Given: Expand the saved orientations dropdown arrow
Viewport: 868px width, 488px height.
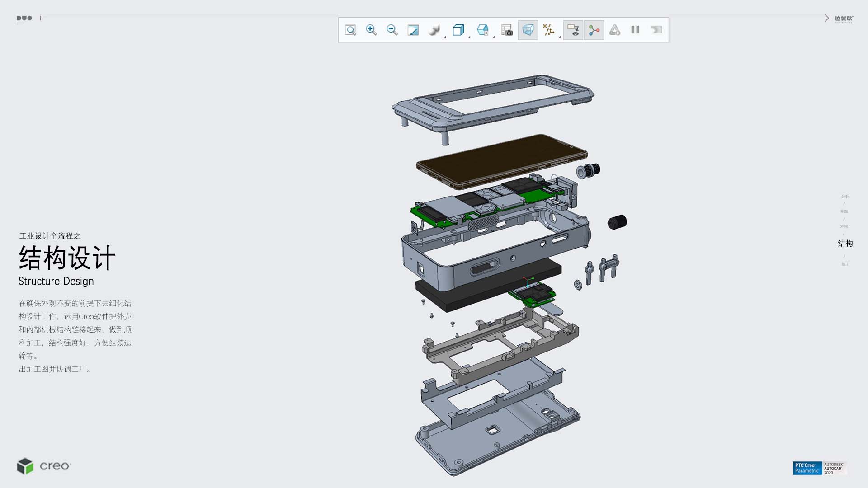Looking at the screenshot, I should pos(469,37).
